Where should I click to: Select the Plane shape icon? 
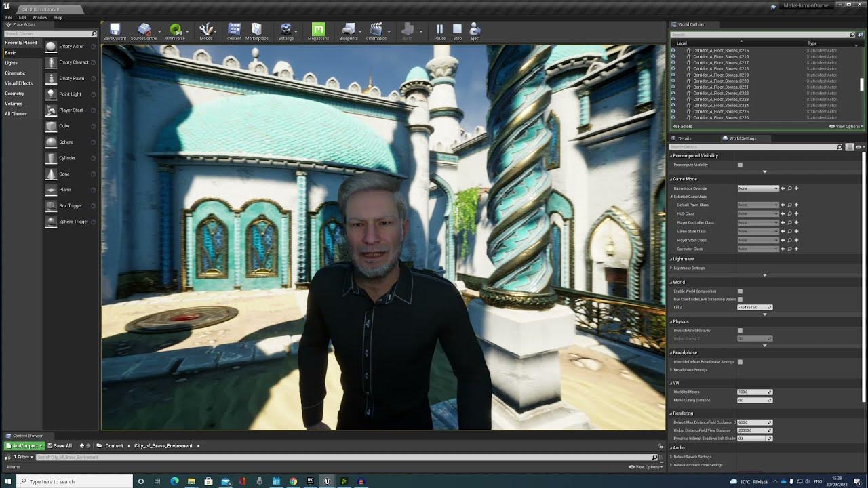click(51, 190)
